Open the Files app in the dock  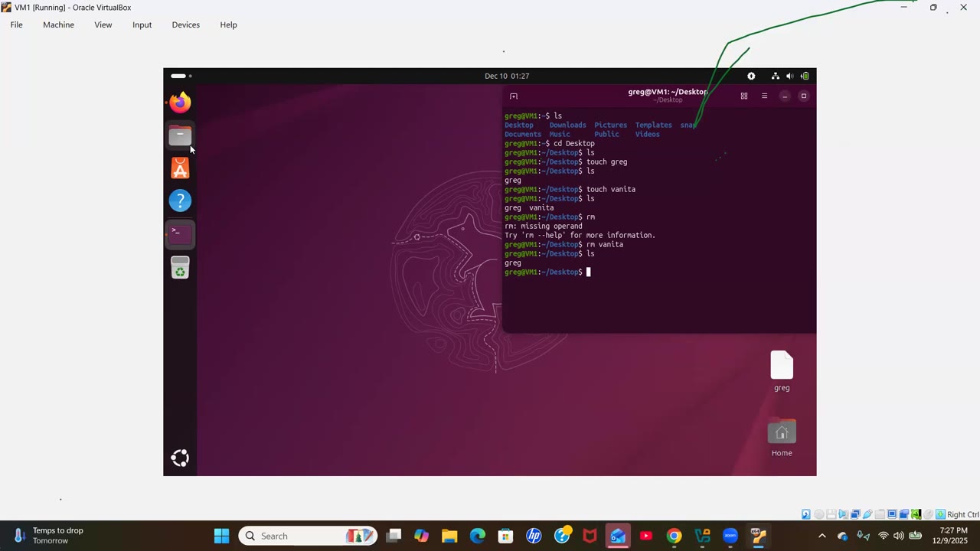pos(180,135)
